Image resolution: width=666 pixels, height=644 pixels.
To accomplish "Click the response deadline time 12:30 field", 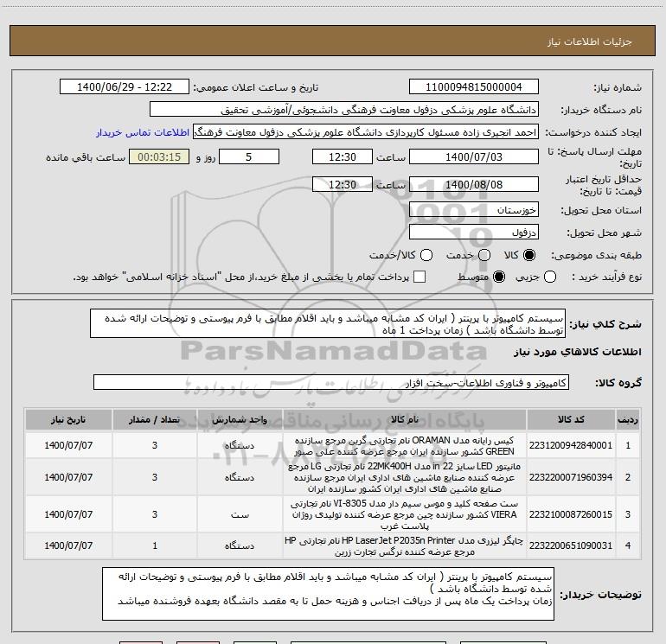I will point(343,156).
